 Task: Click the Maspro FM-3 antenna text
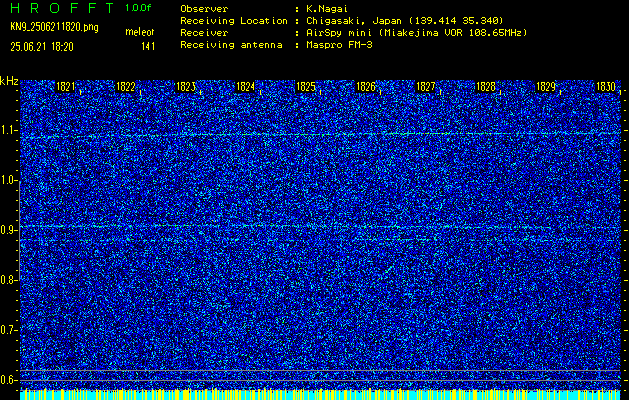[x=340, y=45]
